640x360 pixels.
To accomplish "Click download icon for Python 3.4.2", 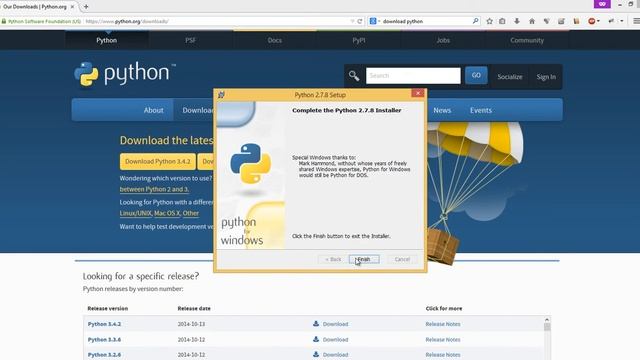I will pyautogui.click(x=316, y=324).
